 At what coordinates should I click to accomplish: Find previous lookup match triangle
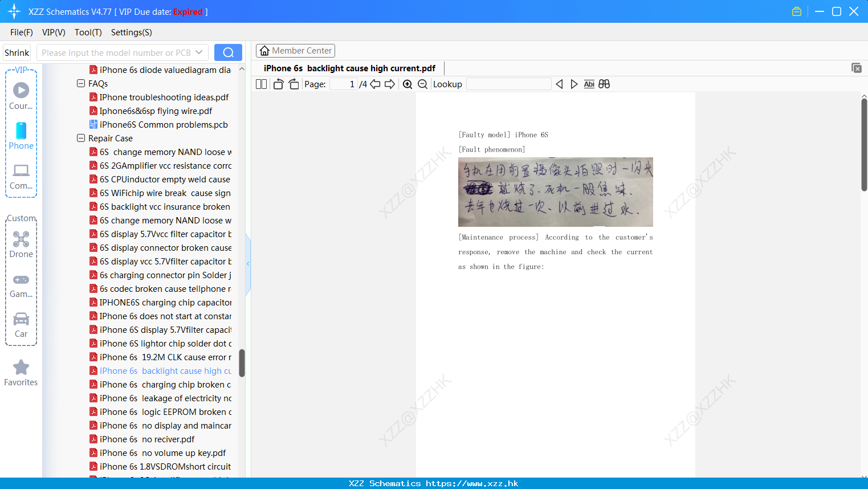tap(559, 84)
